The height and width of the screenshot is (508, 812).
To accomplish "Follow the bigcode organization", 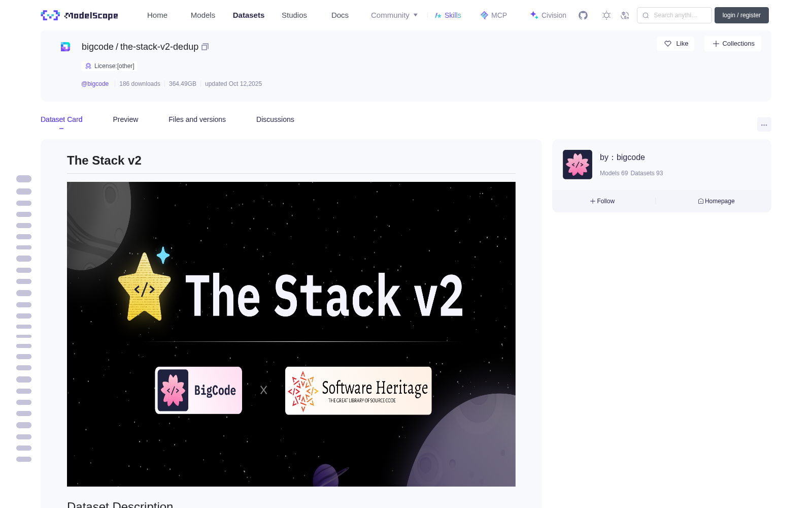I will point(602,201).
